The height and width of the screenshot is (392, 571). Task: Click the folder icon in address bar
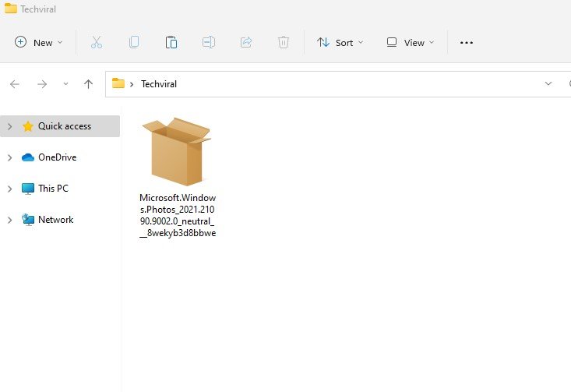(118, 83)
